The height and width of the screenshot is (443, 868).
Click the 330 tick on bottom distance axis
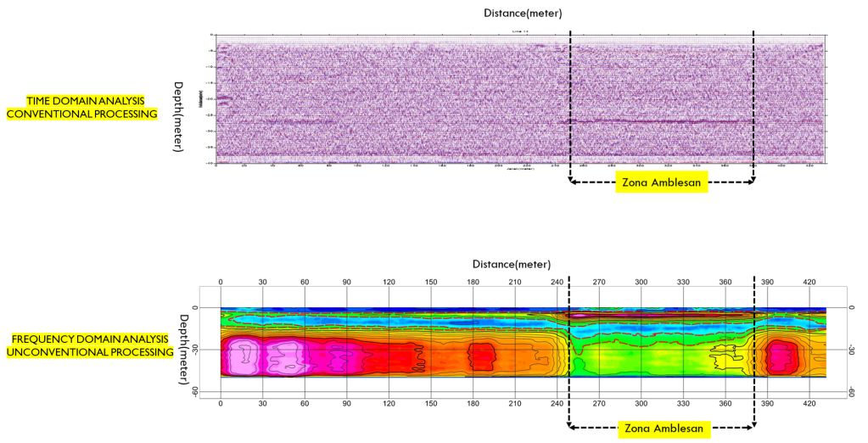(683, 405)
